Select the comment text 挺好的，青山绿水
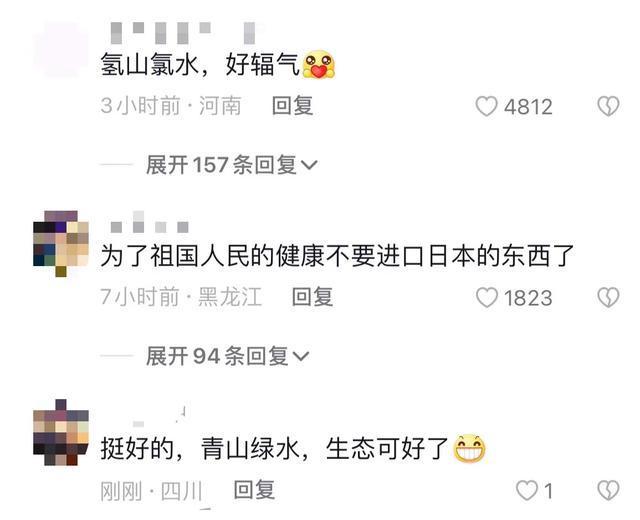640x520 pixels. pyautogui.click(x=202, y=449)
